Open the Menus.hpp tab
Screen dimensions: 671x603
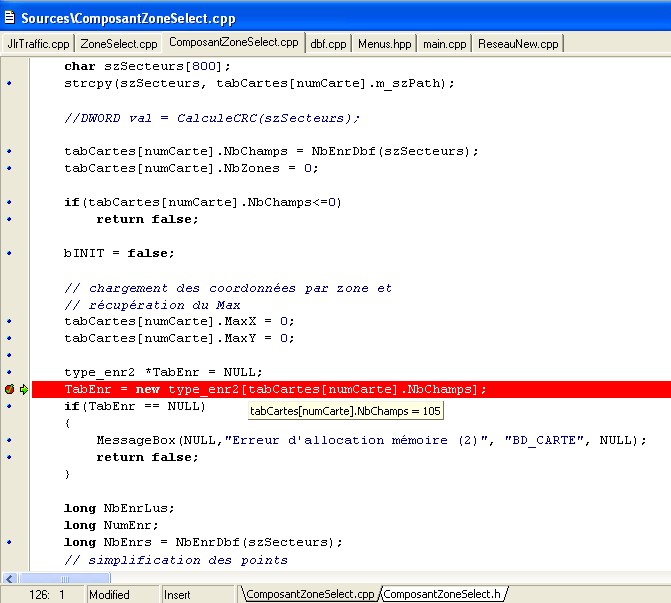click(384, 44)
